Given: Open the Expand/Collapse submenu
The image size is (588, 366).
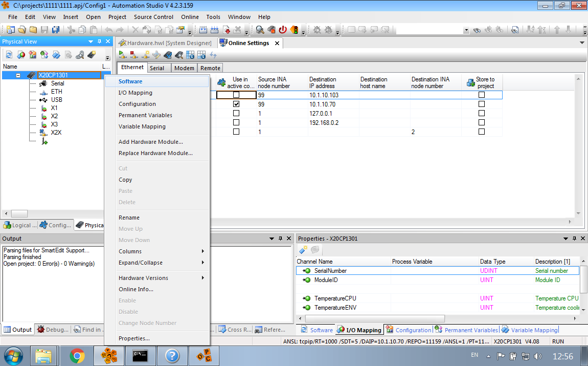Looking at the screenshot, I should pyautogui.click(x=157, y=263).
